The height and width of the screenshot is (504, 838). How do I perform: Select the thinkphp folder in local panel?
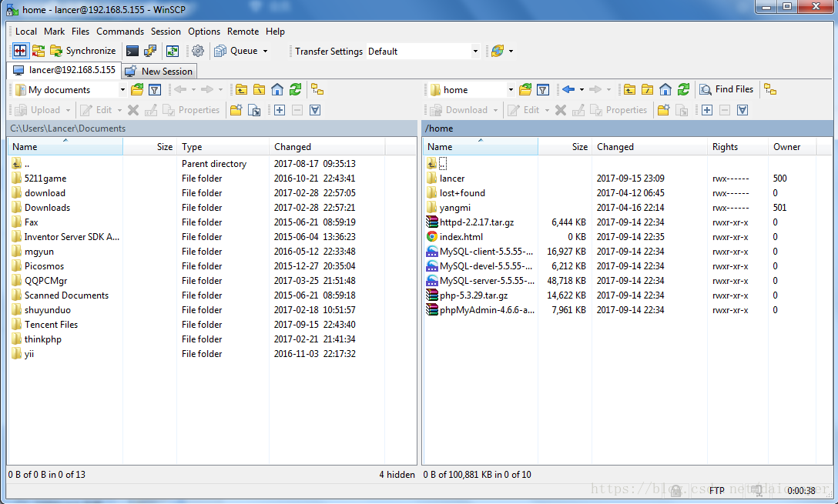click(x=43, y=339)
